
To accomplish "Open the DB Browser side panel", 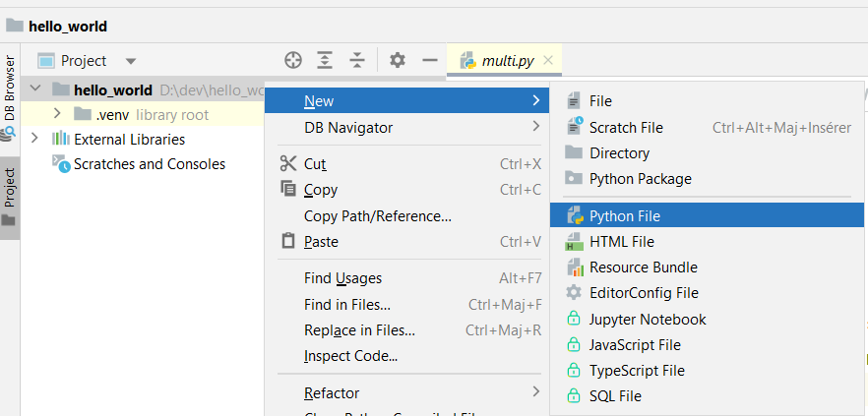I will pyautogui.click(x=10, y=95).
